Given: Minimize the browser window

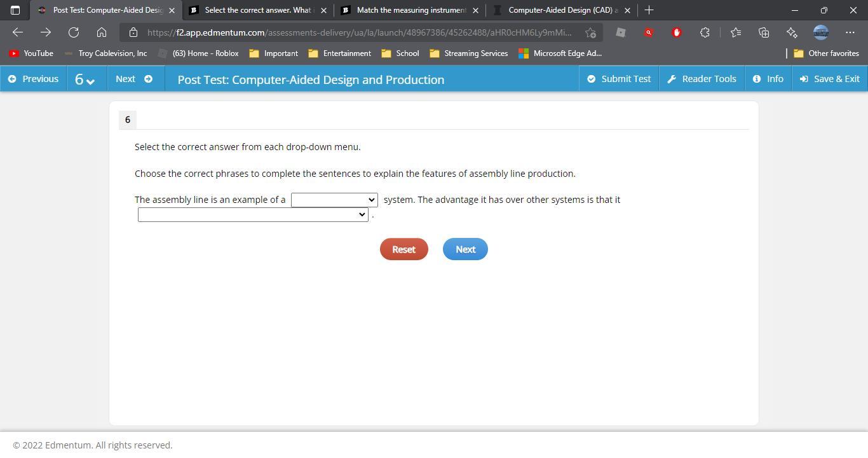Looking at the screenshot, I should [x=795, y=10].
